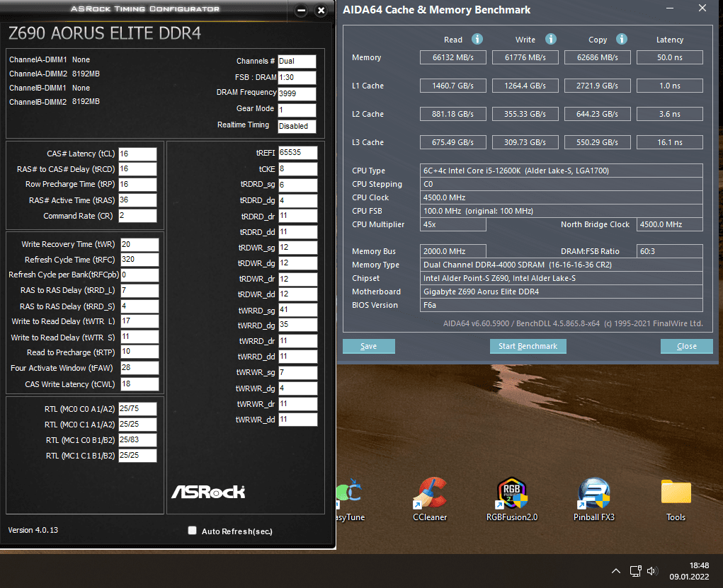Click the Refresh Cycle Time (tRFC) field
This screenshot has width=723, height=588.
click(x=140, y=260)
